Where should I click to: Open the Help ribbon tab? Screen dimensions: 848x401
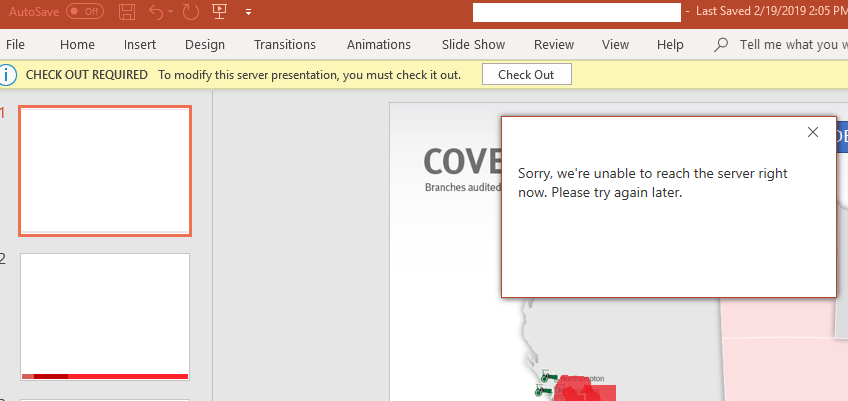670,44
